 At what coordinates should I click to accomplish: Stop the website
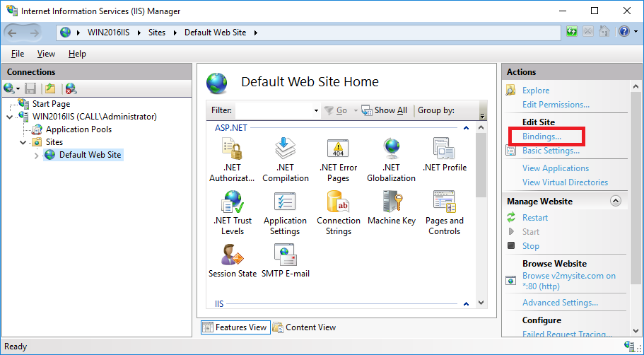click(x=531, y=246)
